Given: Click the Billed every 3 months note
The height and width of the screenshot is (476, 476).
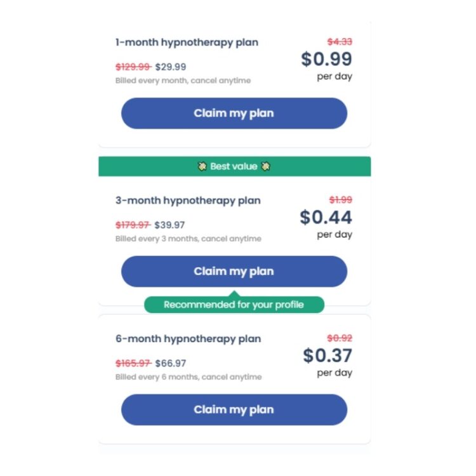Looking at the screenshot, I should (x=188, y=239).
